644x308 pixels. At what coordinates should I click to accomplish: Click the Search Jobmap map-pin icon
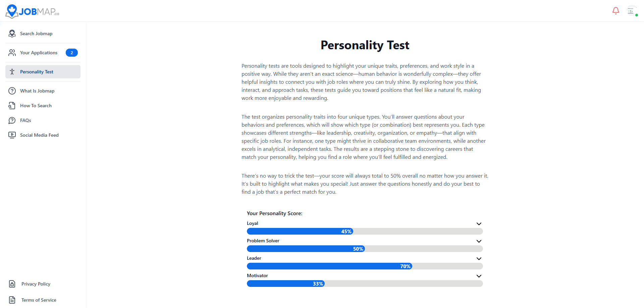click(x=12, y=34)
